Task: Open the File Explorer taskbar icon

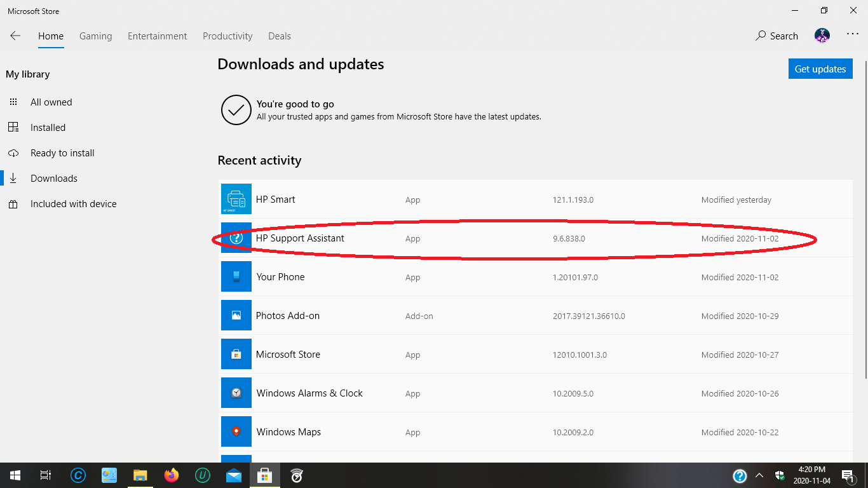Action: (x=140, y=475)
